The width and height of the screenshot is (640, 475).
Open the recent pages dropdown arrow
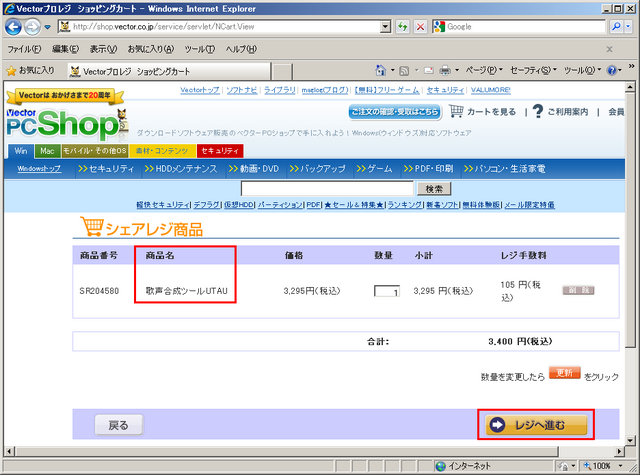pos(48,27)
